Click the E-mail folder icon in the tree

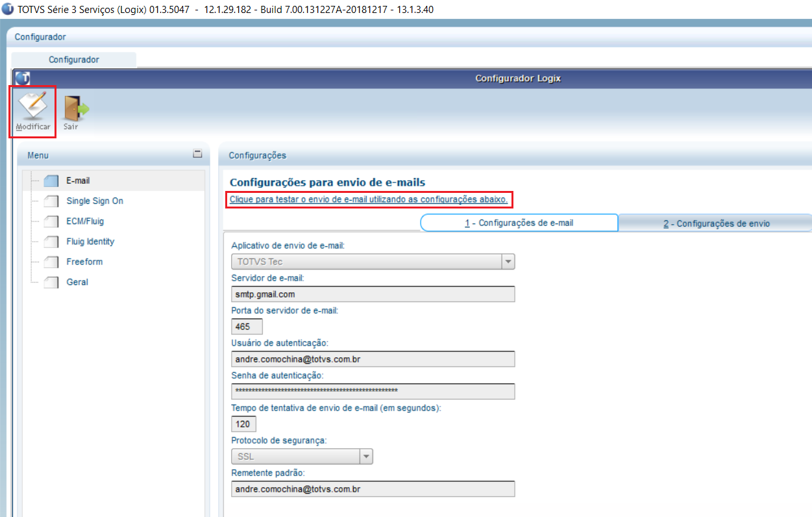point(51,181)
